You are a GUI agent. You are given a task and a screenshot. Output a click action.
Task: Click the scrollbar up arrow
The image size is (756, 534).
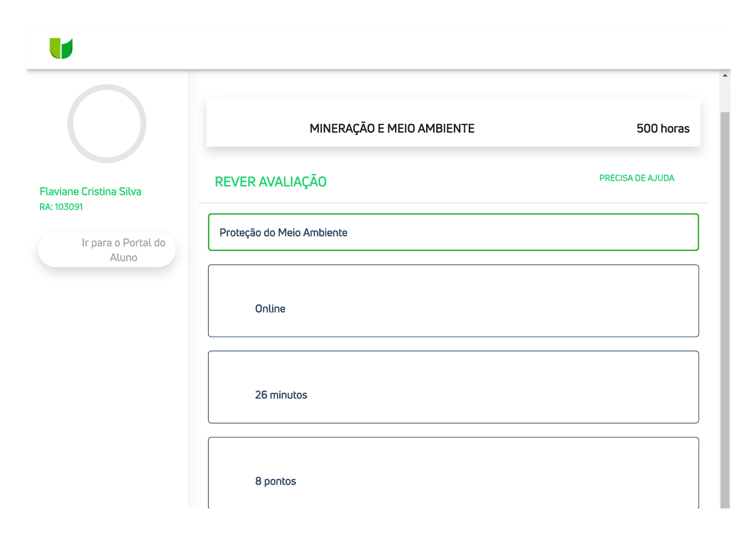[x=725, y=75]
